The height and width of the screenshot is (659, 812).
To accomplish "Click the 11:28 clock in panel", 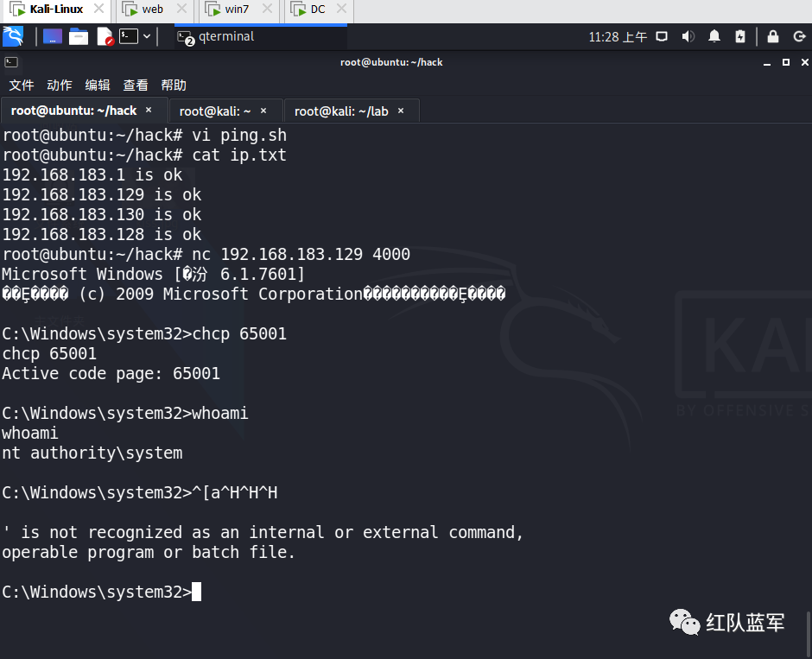I will 618,37.
